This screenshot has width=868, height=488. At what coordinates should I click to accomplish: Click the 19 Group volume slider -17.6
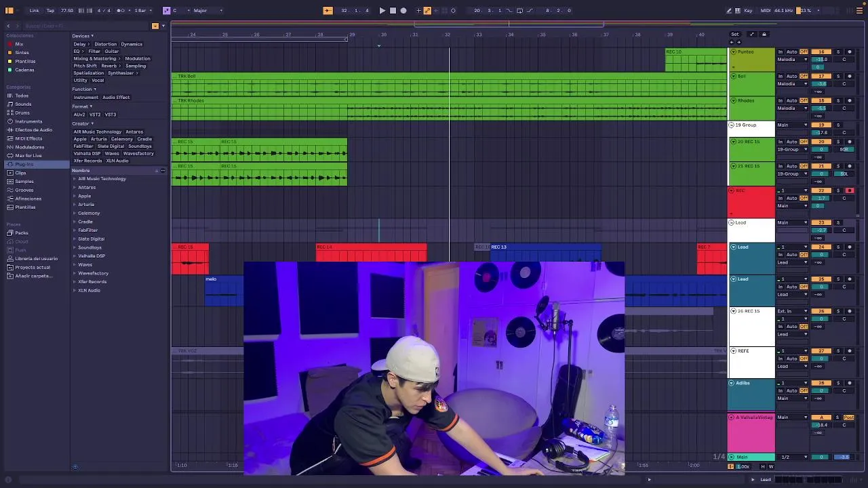821,133
